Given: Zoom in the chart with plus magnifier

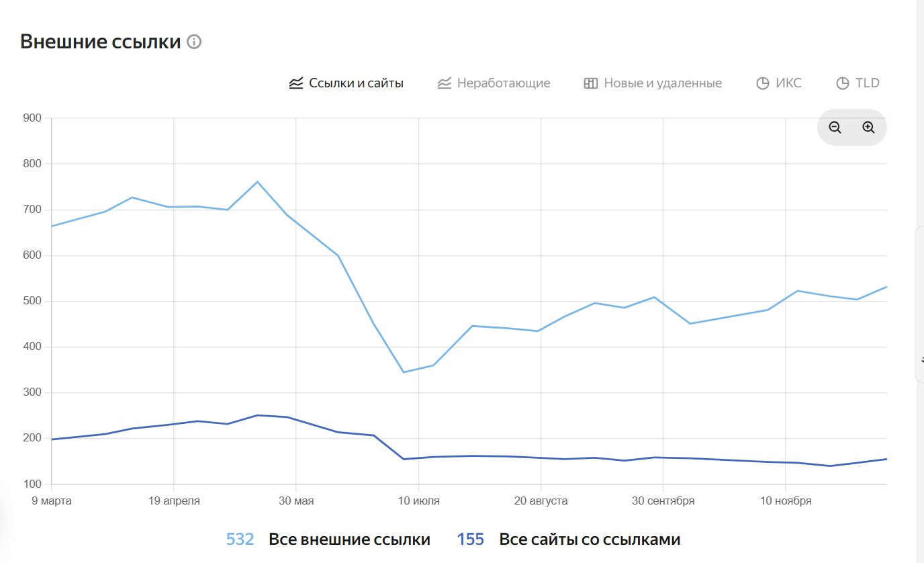Looking at the screenshot, I should click(868, 128).
